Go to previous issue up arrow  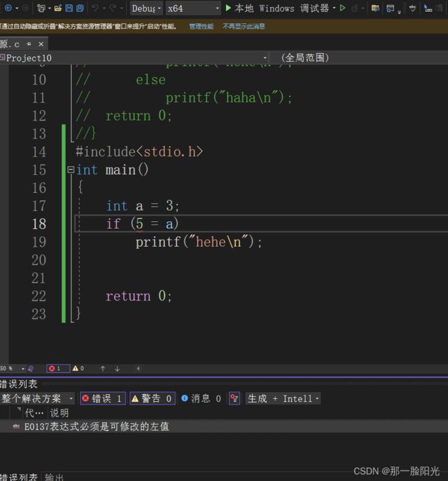[103, 369]
